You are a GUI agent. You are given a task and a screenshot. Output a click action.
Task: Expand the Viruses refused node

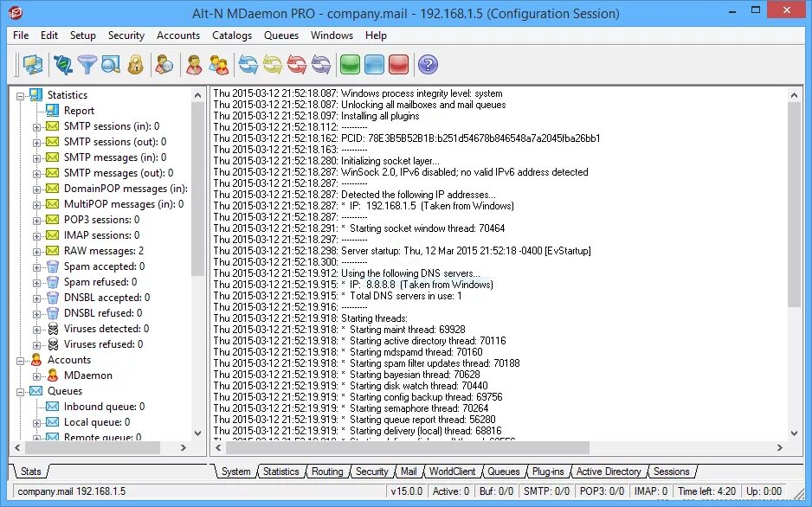(36, 345)
